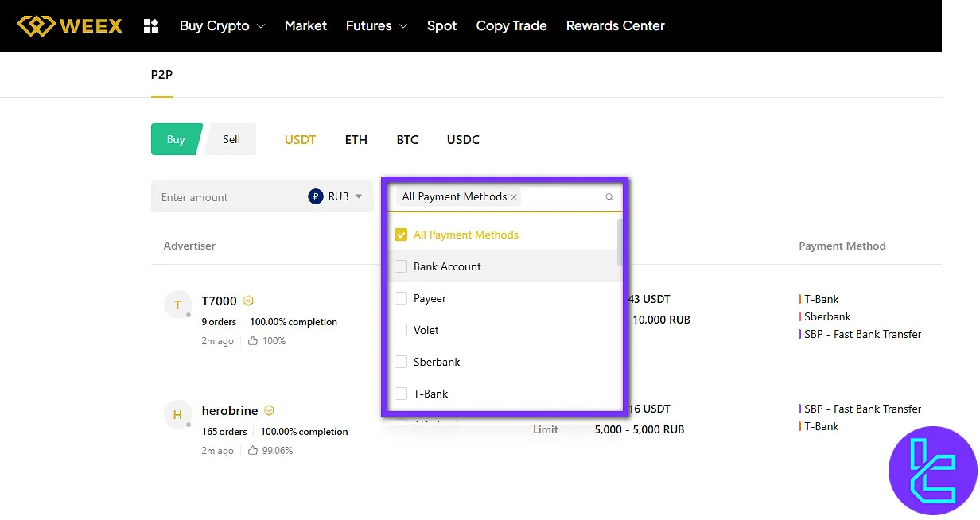Click T7000 verified badge icon
The image size is (980, 520).
click(x=249, y=301)
